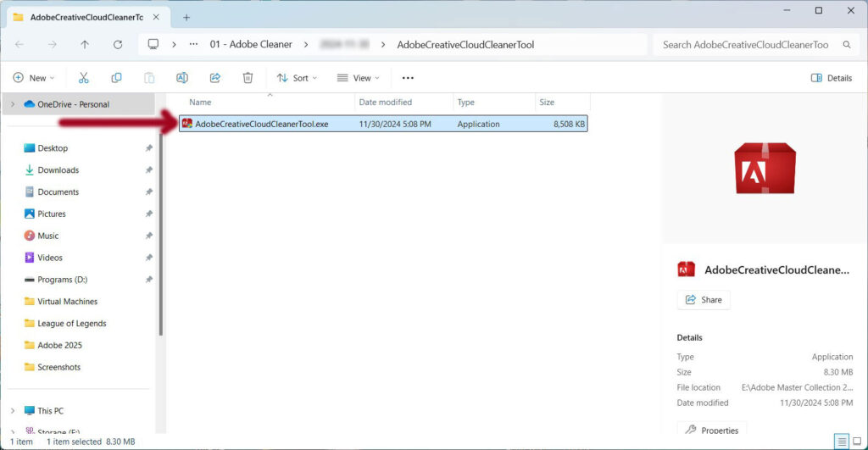Image resolution: width=868 pixels, height=450 pixels.
Task: Click the Share icon in toolbar
Action: (214, 78)
